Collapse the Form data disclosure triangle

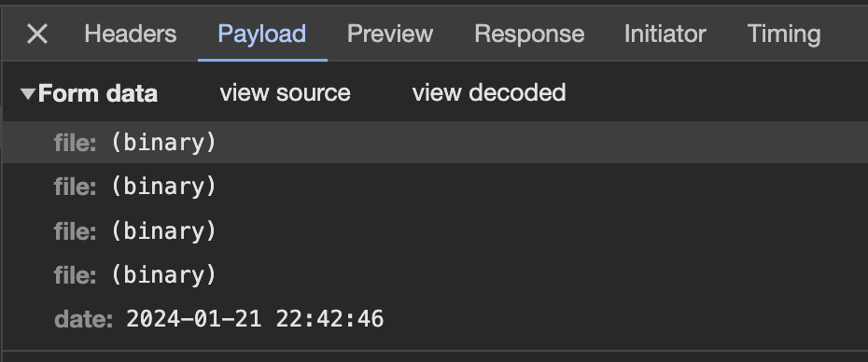point(28,93)
